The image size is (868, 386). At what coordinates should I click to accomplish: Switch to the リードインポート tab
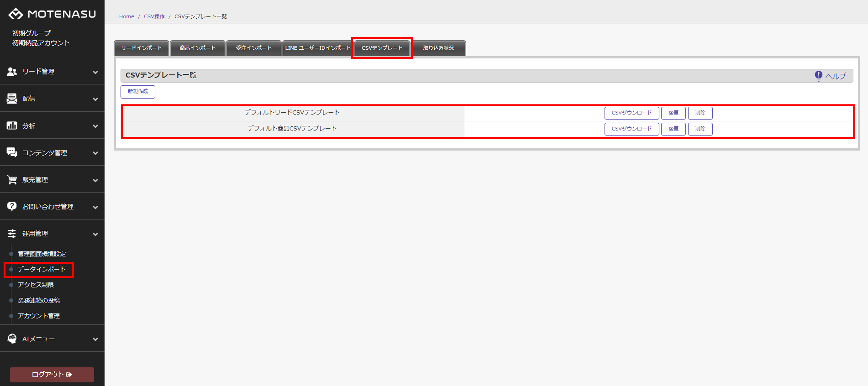(x=141, y=48)
